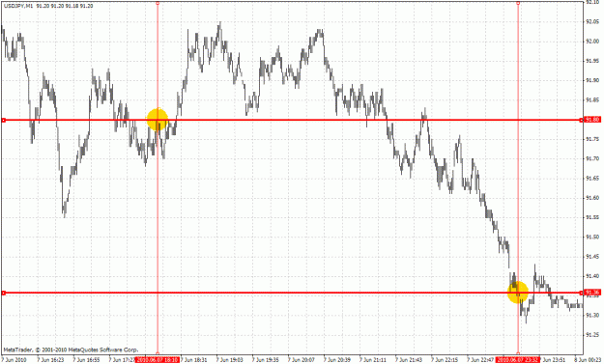Screen dimensions: 604x364
Task: Click the 91.55 price scale label
Action: (x=592, y=217)
